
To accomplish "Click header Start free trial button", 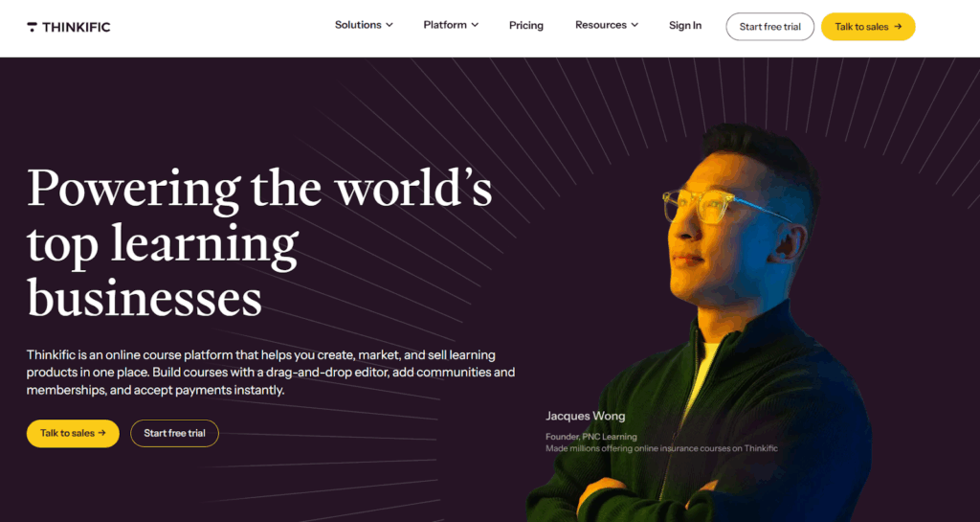I will click(770, 27).
